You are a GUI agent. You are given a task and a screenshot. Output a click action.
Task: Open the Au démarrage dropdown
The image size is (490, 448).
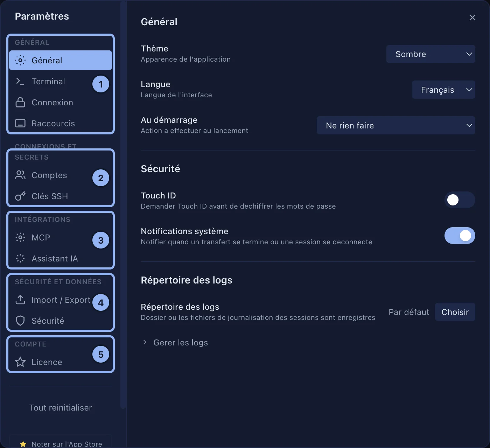[x=396, y=125]
